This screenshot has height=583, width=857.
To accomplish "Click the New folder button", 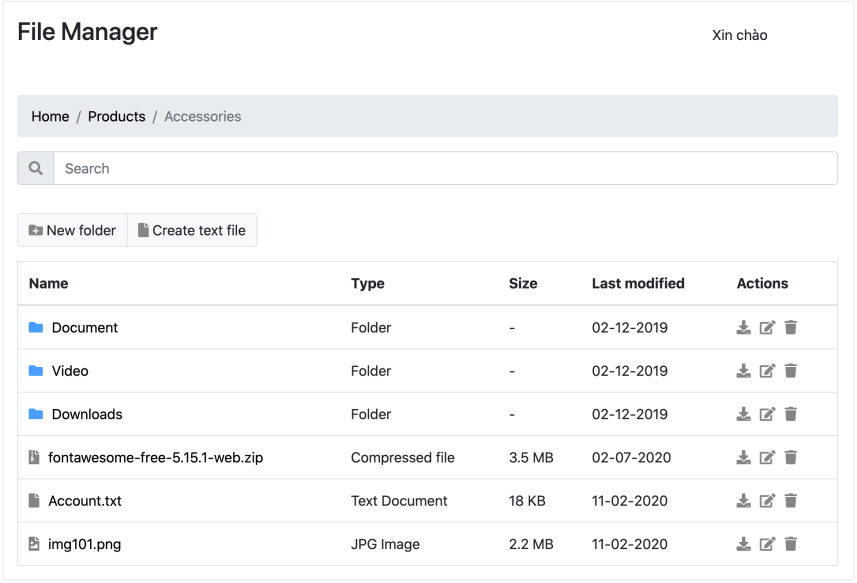I will pos(72,230).
